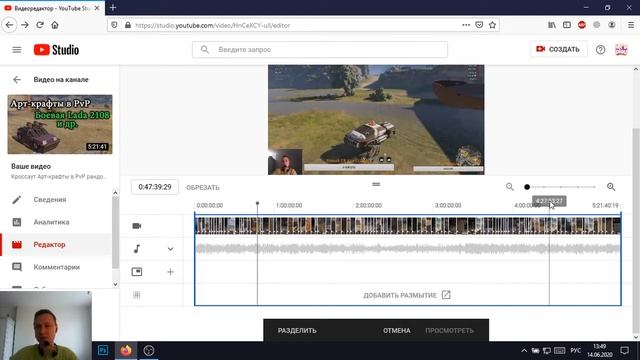Show hidden system tray icons
The width and height of the screenshot is (640, 360).
click(x=524, y=351)
